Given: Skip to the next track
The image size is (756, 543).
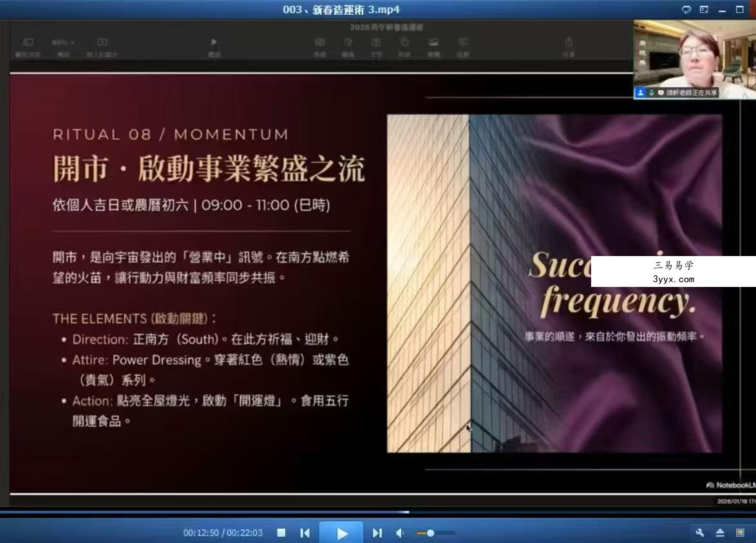Looking at the screenshot, I should [x=377, y=533].
